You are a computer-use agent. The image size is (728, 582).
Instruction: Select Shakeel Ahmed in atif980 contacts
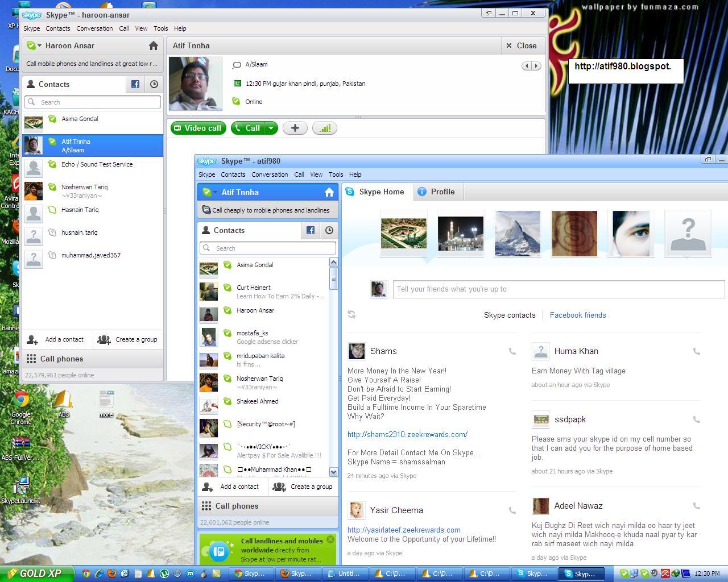pos(263,405)
